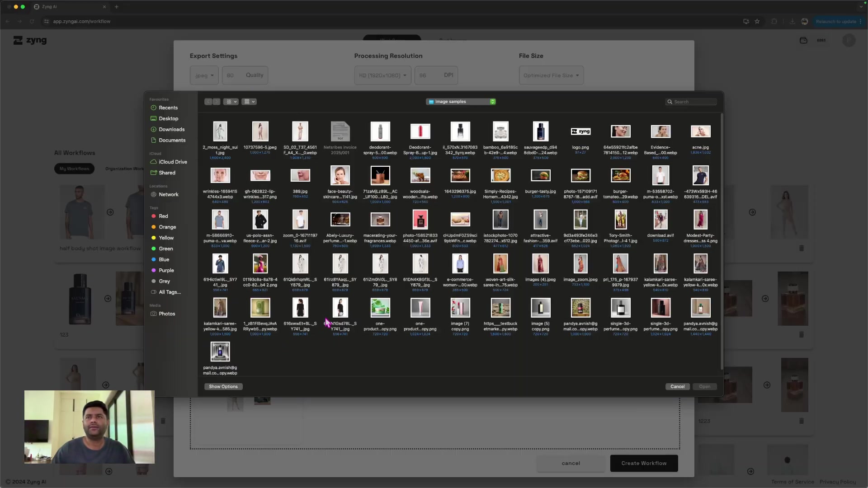868x488 pixels.
Task: Filter by the Orange tag
Action: 167,227
